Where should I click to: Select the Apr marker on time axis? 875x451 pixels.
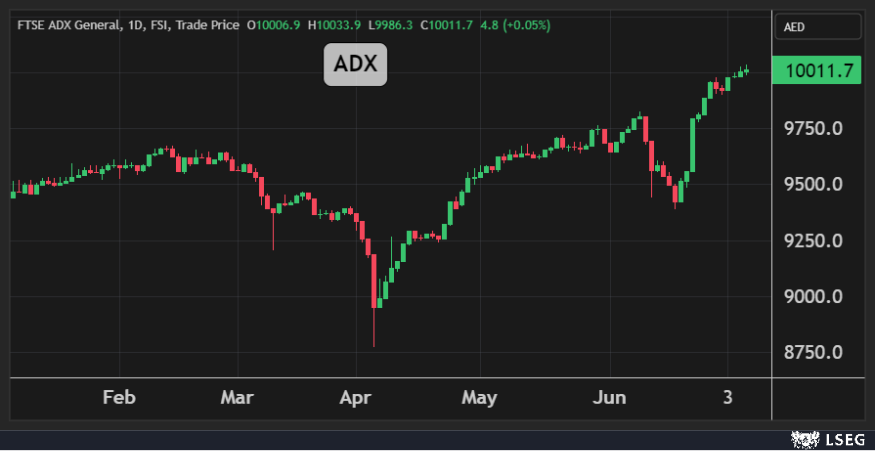point(356,397)
